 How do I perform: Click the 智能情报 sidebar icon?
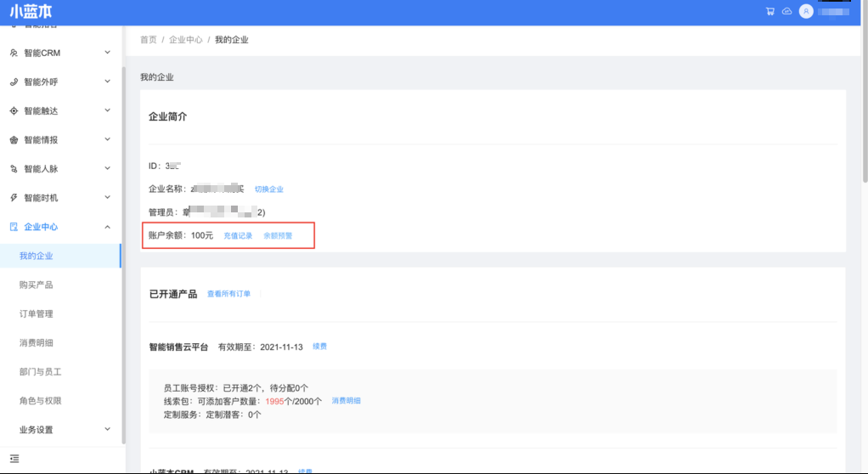coord(14,140)
